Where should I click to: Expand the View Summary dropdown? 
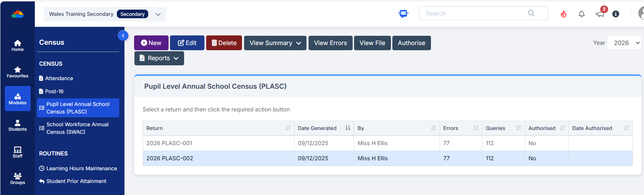click(x=275, y=43)
